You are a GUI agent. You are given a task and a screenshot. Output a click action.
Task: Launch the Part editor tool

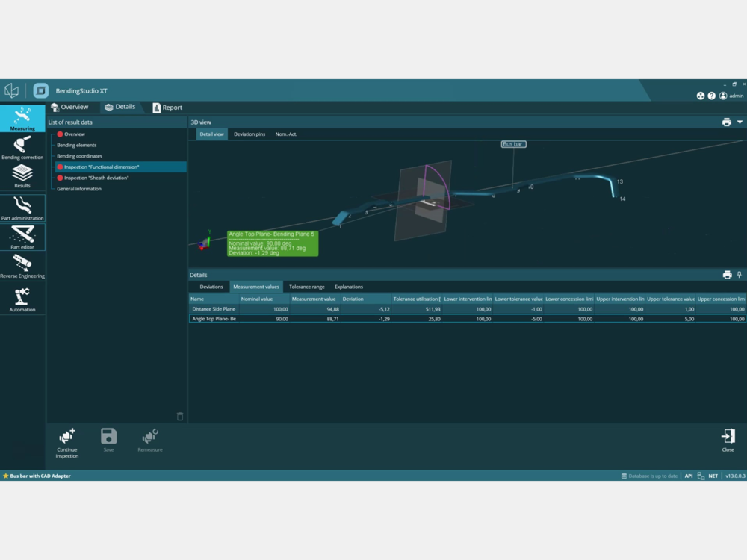tap(22, 237)
